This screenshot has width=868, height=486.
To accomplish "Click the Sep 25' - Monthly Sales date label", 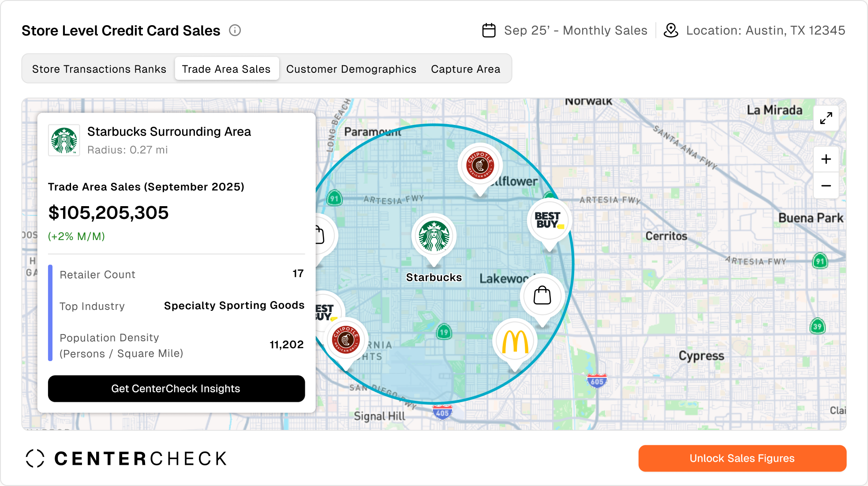I will [x=576, y=30].
